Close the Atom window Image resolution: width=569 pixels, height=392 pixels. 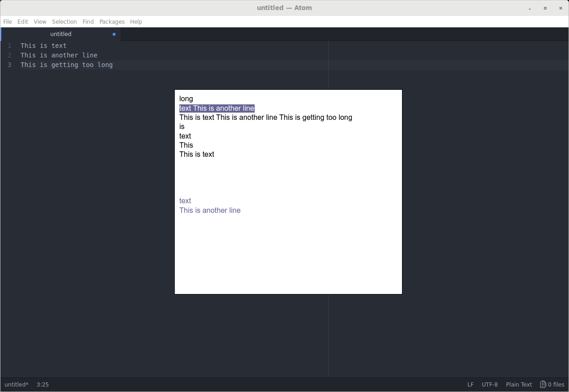point(560,8)
